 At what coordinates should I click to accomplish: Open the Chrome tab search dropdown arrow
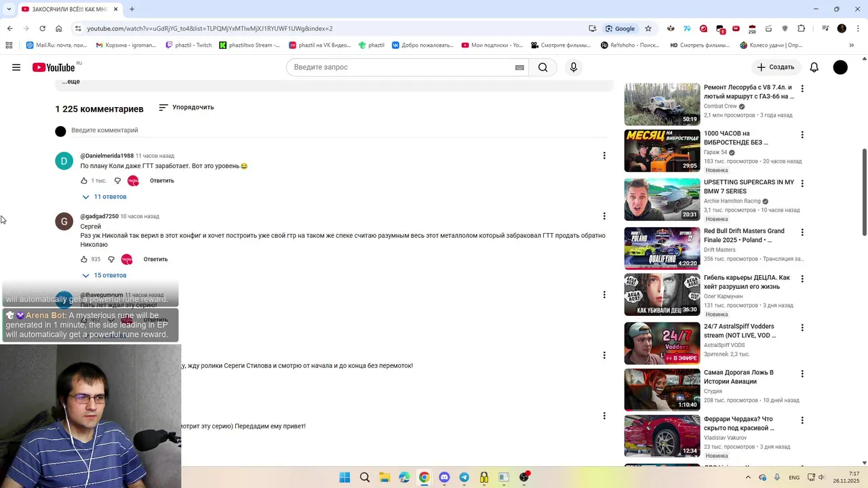pos(9,9)
